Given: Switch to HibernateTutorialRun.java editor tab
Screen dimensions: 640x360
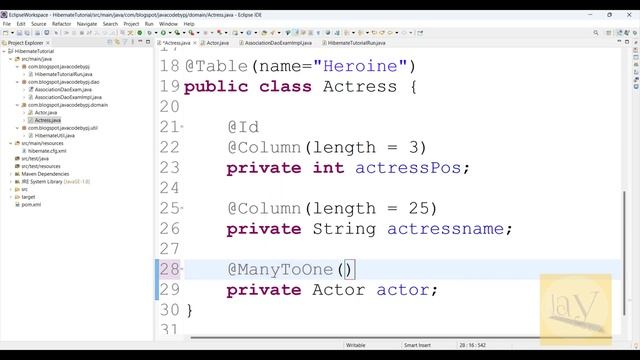Looking at the screenshot, I should pos(353,43).
